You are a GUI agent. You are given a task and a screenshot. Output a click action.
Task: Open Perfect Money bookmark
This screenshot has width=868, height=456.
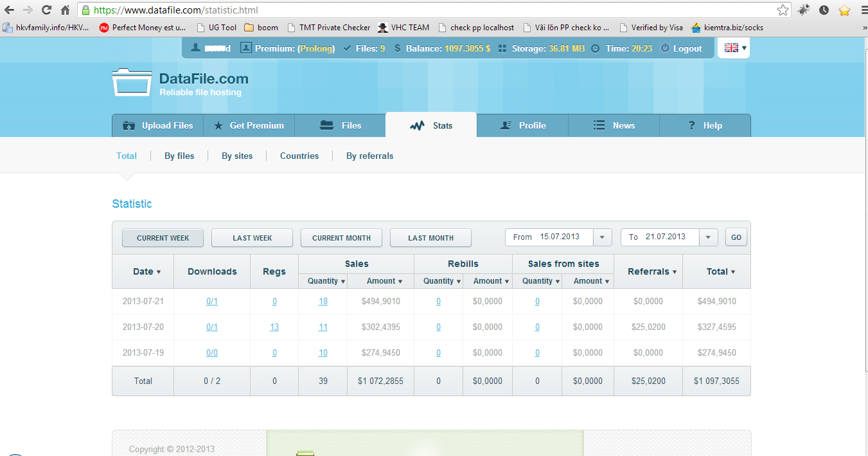143,28
